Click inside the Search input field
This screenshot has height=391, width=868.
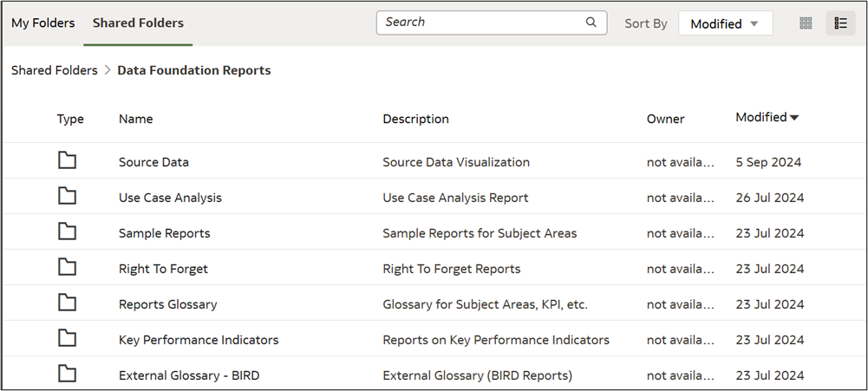pyautogui.click(x=481, y=23)
